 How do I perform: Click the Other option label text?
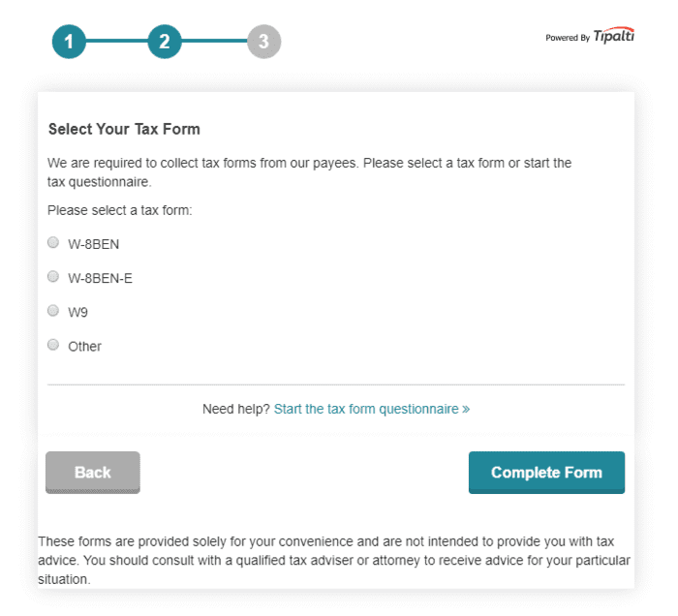tap(84, 346)
